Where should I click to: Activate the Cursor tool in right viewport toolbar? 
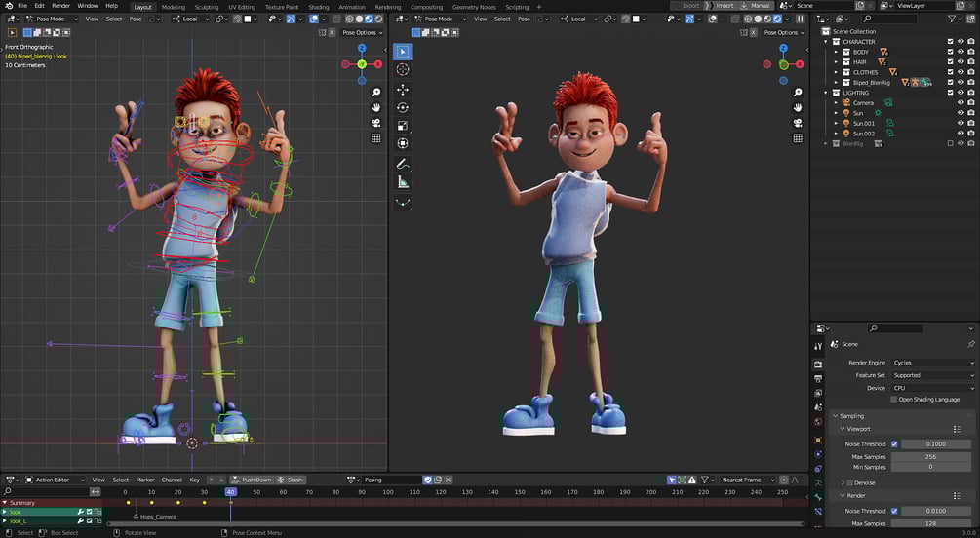pos(403,70)
